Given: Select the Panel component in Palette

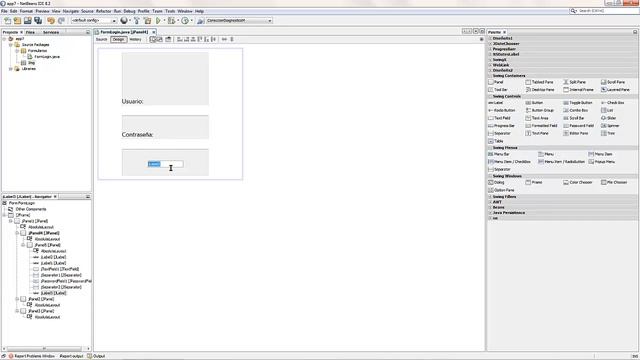Looking at the screenshot, I should point(496,82).
